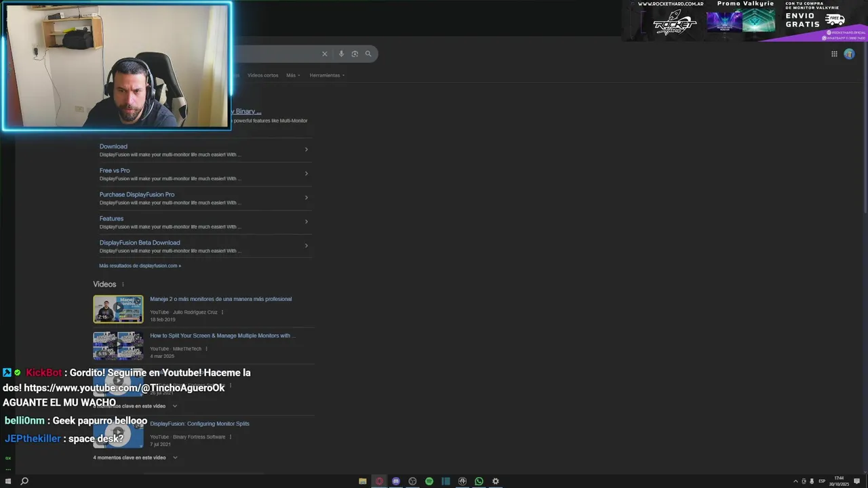Open the Purchase DisplayFusion Pro link

(137, 195)
